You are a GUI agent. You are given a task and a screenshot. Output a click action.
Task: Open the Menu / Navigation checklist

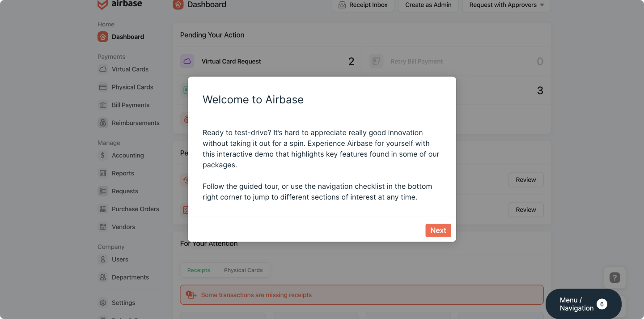tap(583, 304)
